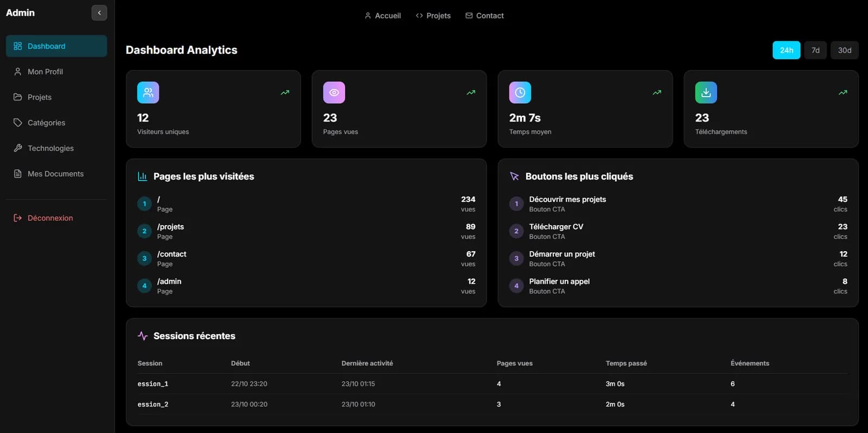
Task: Click the Accueil top navigation link
Action: pos(382,16)
